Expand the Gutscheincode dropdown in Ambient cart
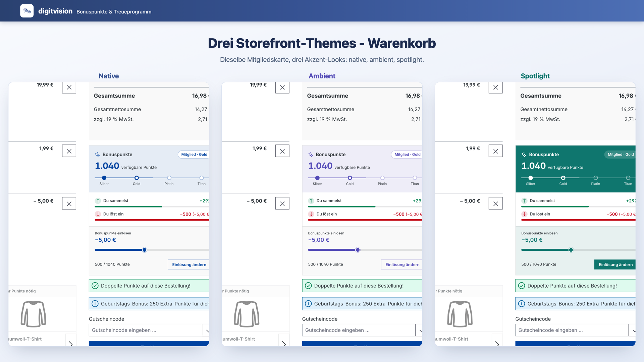Viewport: 644px width, 362px height. click(419, 330)
